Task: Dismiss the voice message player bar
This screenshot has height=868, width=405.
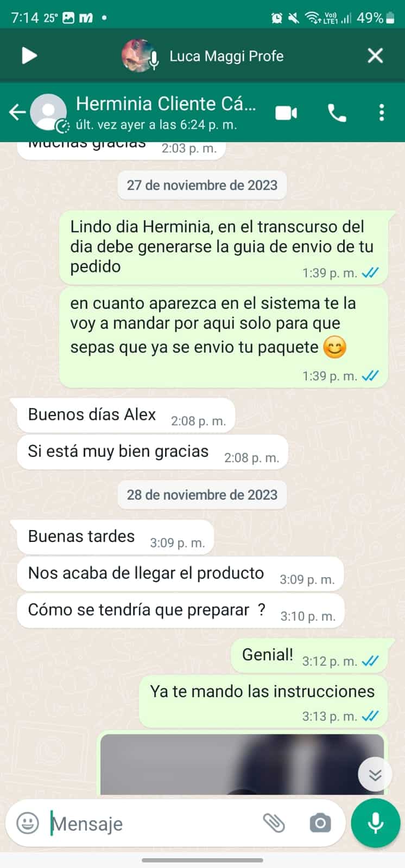Action: coord(375,55)
